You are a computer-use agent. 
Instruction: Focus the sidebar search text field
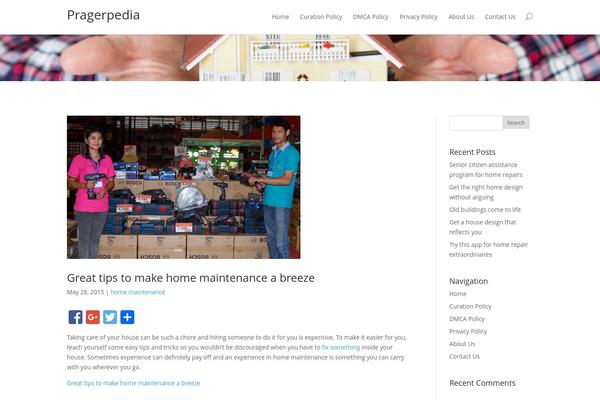coord(476,122)
